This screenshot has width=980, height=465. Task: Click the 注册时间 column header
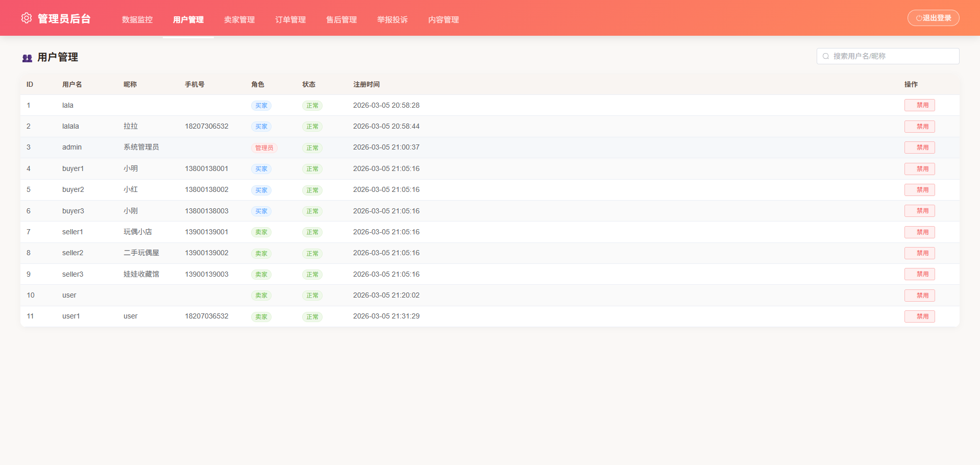pos(366,84)
